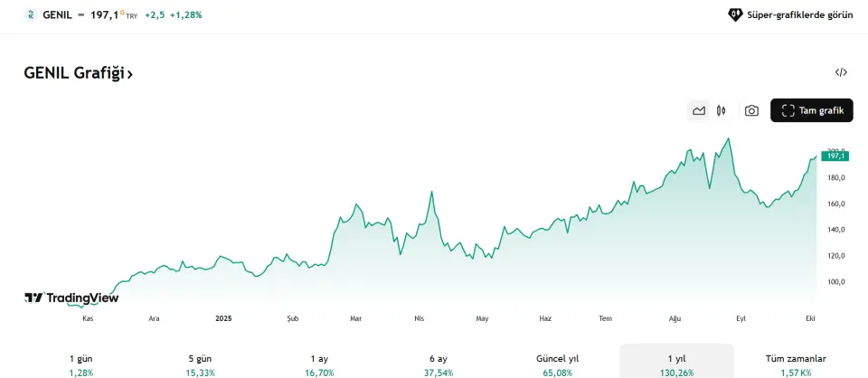This screenshot has width=868, height=378.
Task: Click the delayed data G indicator icon
Action: click(122, 12)
